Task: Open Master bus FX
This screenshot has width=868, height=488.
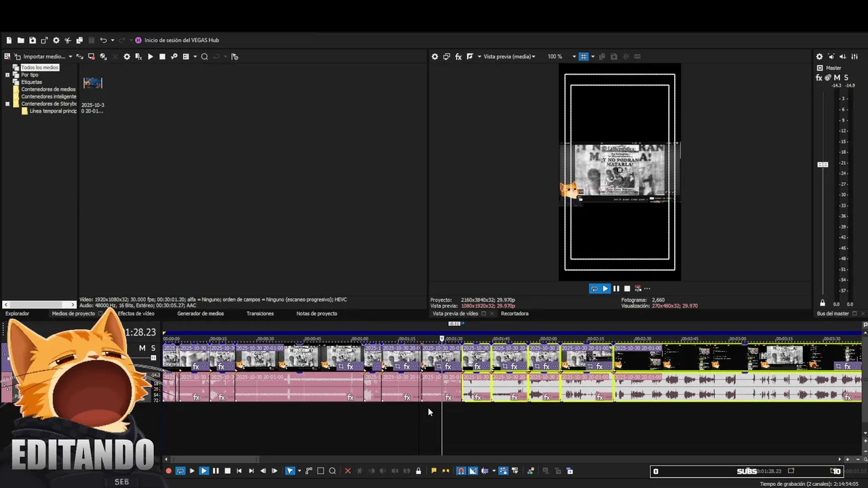Action: tap(819, 78)
